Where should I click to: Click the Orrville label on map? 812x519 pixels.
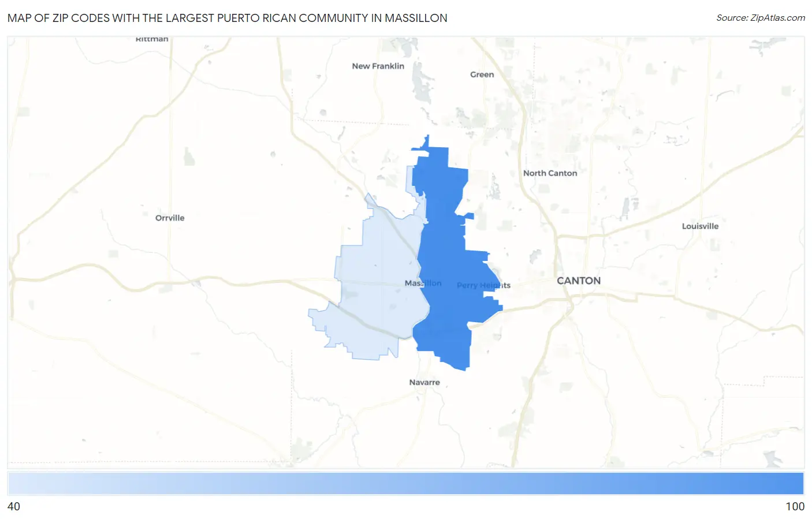[170, 218]
